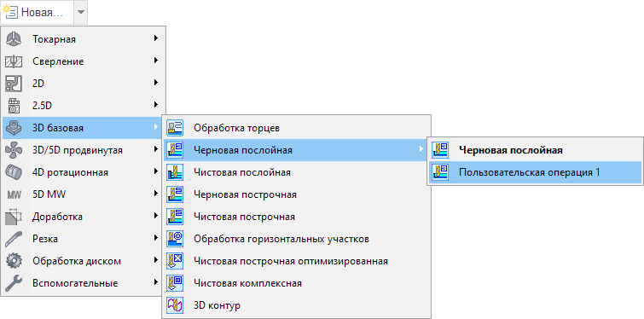Expand the Черновая послойная submenu arrow
The image size is (644, 319).
421,149
